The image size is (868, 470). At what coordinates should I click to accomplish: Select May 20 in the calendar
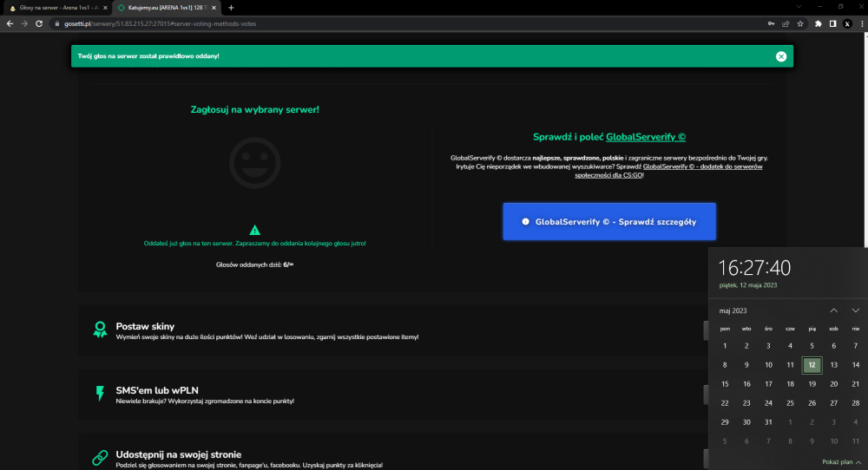pos(833,384)
